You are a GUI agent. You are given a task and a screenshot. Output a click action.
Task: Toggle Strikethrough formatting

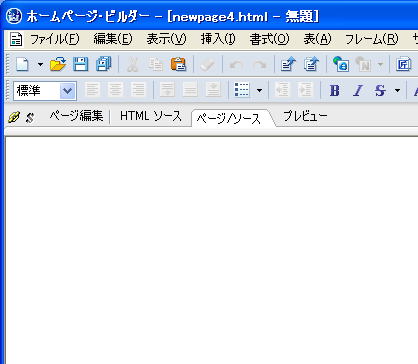[x=380, y=90]
